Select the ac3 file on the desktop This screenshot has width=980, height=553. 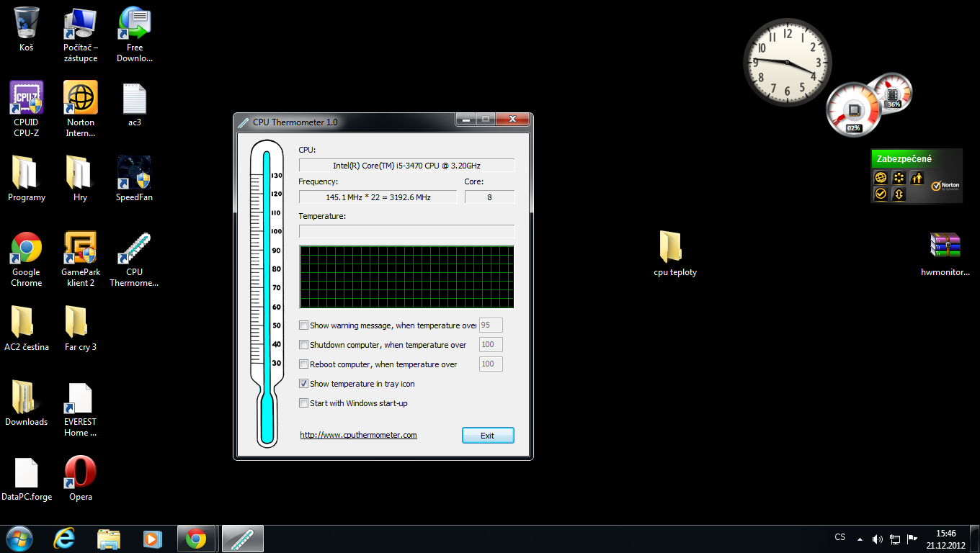coord(135,104)
